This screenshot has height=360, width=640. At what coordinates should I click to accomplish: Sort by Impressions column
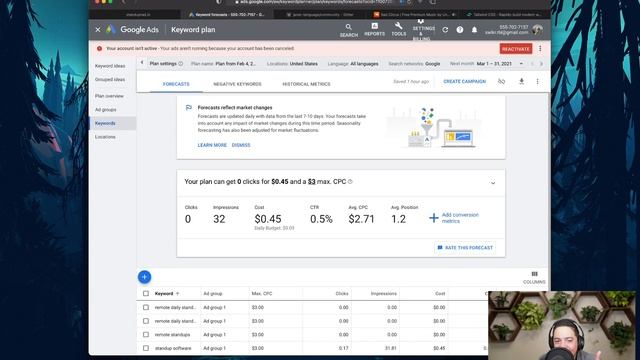(384, 293)
